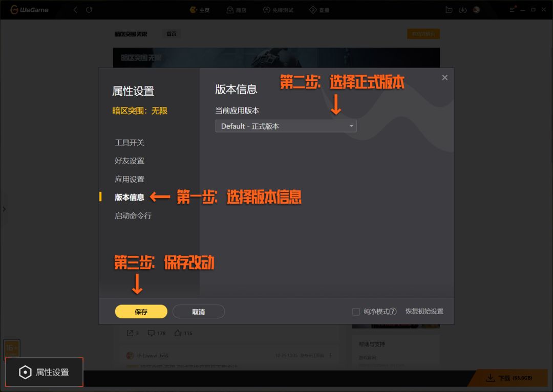Click the comment icon showing 178
Image resolution: width=553 pixels, height=392 pixels.
pos(151,333)
